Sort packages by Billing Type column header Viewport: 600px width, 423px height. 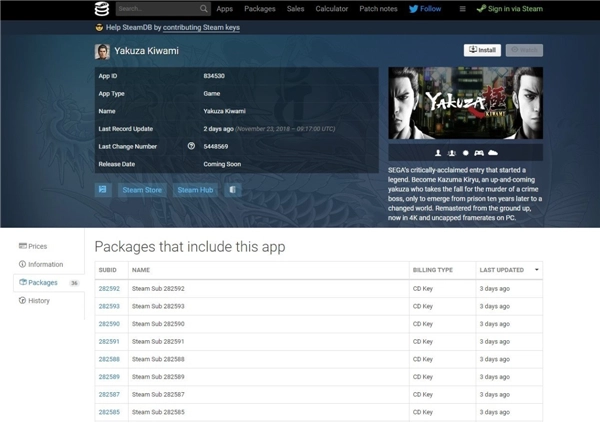433,270
